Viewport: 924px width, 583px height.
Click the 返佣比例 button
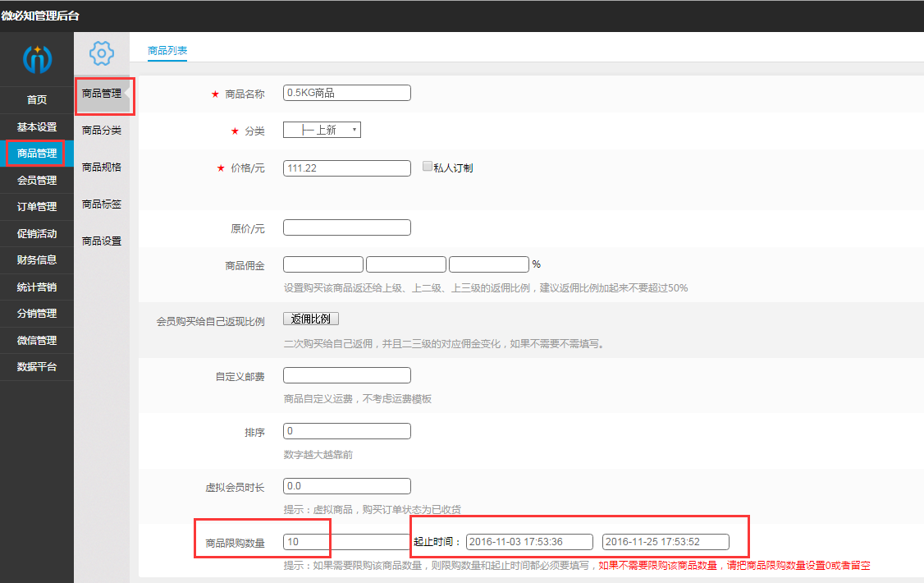[310, 319]
